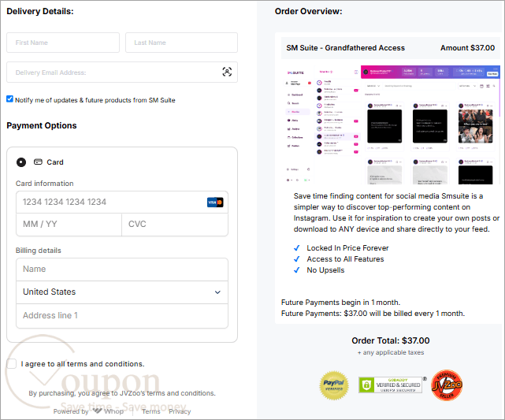The width and height of the screenshot is (505, 420).
Task: Click the Card information label
Action: (44, 184)
